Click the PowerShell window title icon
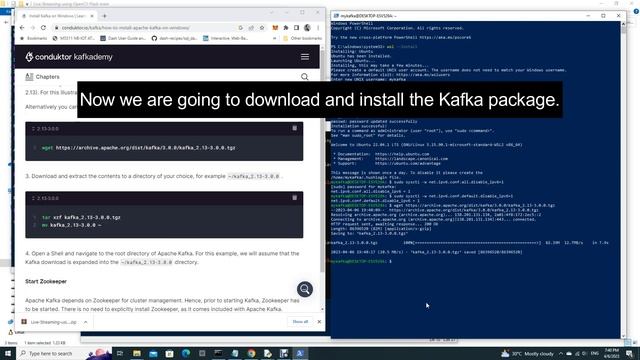 coord(336,16)
